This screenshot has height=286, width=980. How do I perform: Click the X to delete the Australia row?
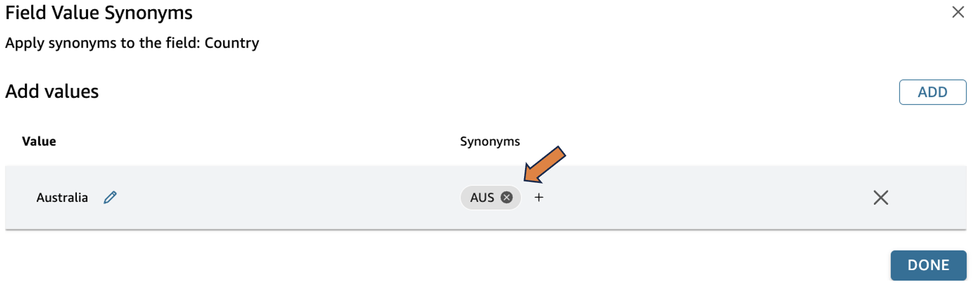click(x=881, y=197)
